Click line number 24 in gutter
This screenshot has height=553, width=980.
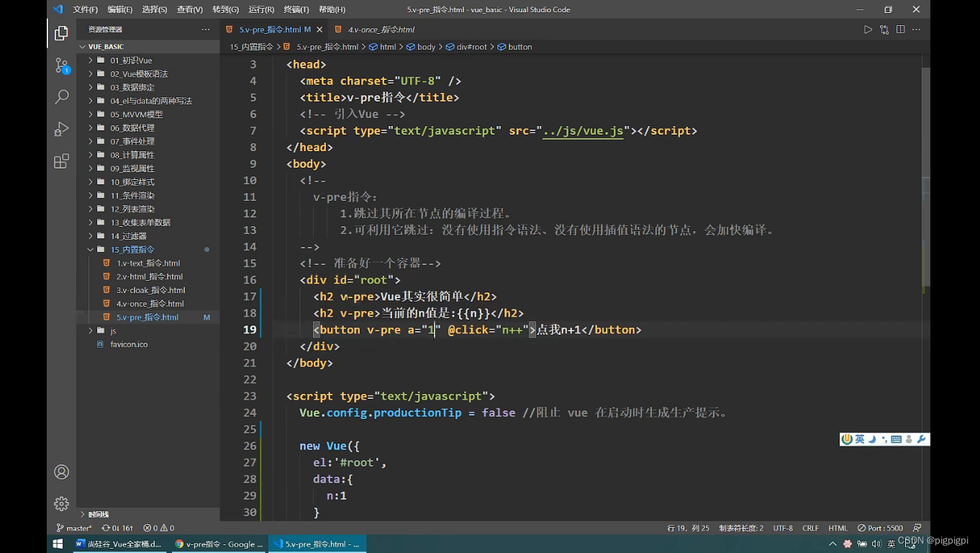tap(250, 413)
